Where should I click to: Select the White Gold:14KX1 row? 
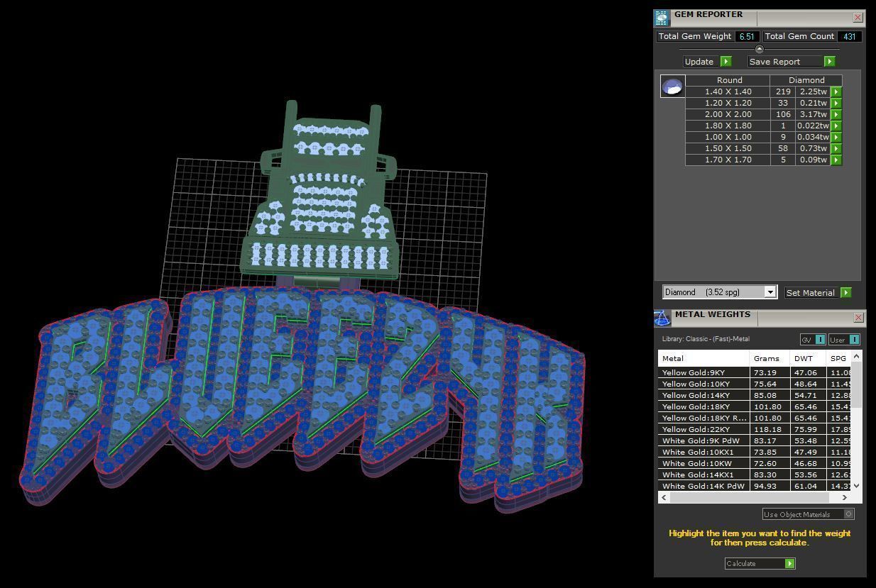point(755,475)
